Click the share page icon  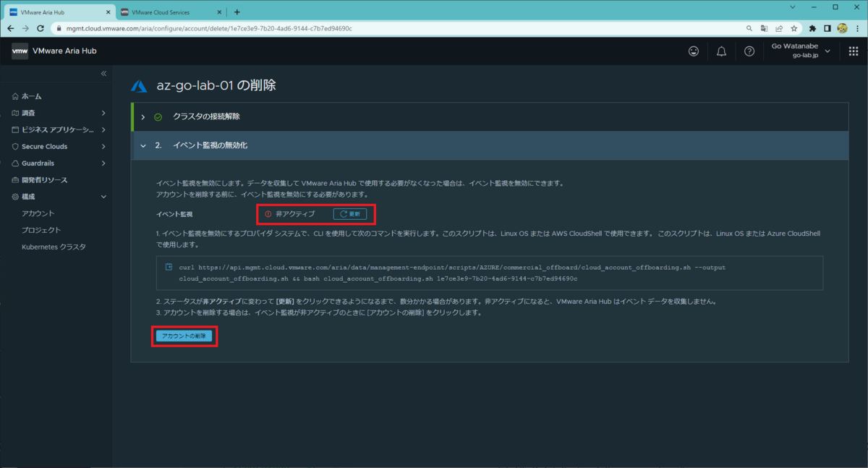[x=779, y=28]
